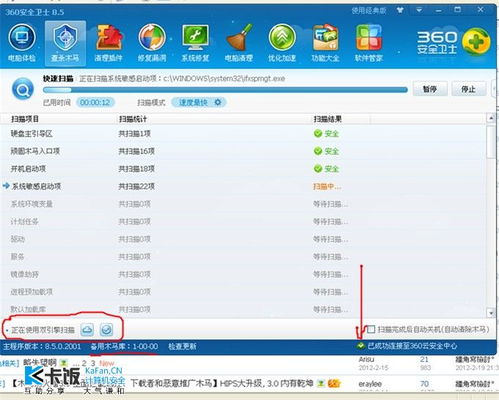Click the second scan engine icon
This screenshot has height=400, width=499.
(106, 330)
